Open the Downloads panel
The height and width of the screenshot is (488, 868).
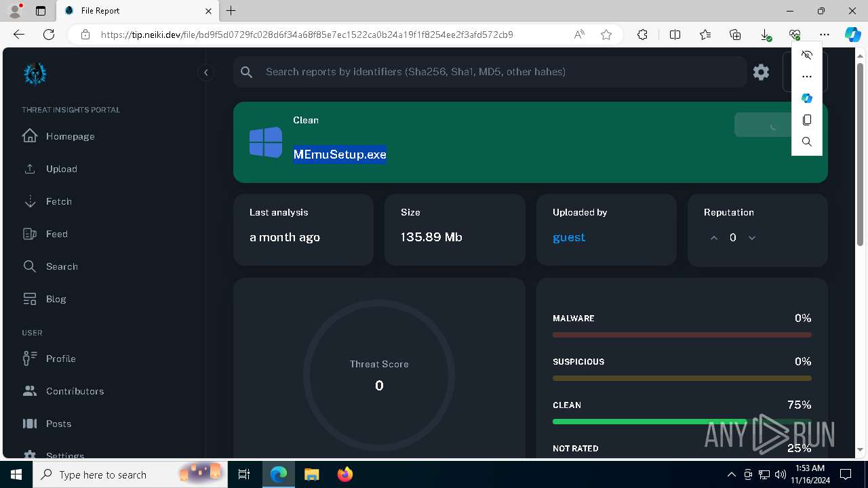click(765, 35)
